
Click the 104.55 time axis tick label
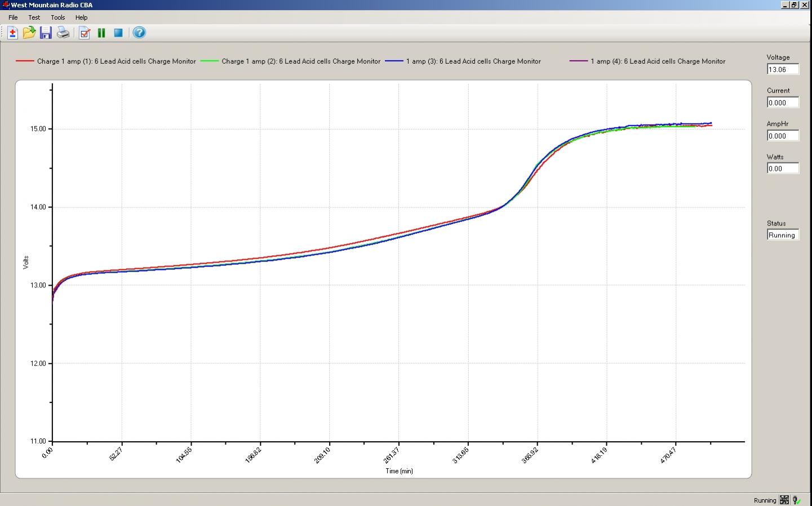point(184,454)
